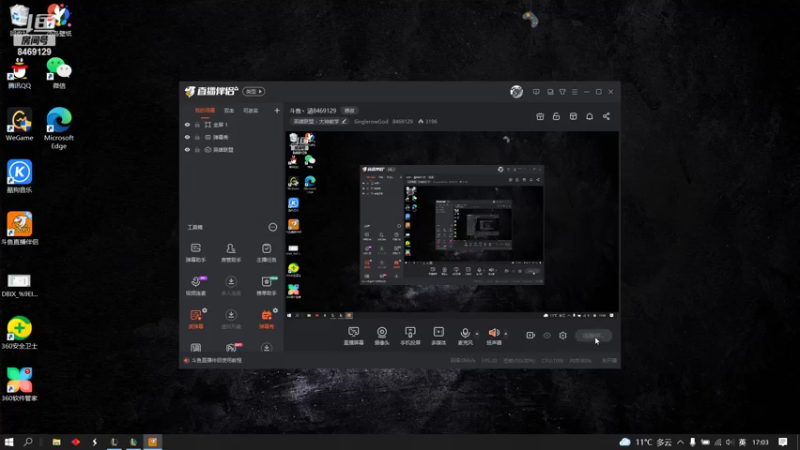Open the user avatar in title bar
The width and height of the screenshot is (800, 450).
click(x=516, y=92)
